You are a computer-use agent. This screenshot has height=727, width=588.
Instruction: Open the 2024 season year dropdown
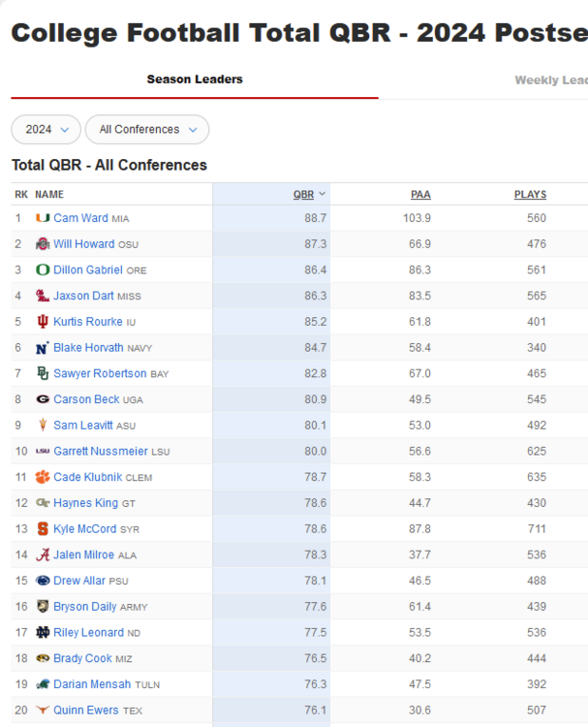click(46, 130)
